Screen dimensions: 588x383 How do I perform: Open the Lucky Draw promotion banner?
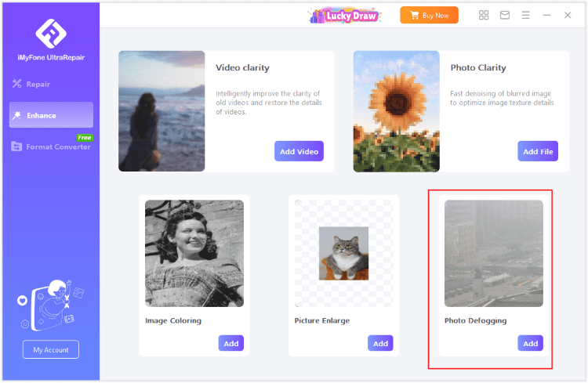345,16
